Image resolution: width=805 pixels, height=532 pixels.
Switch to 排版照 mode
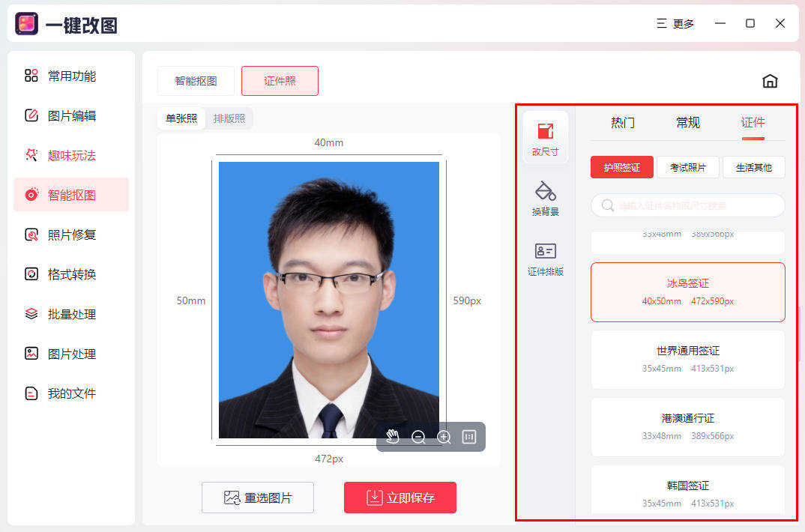229,118
